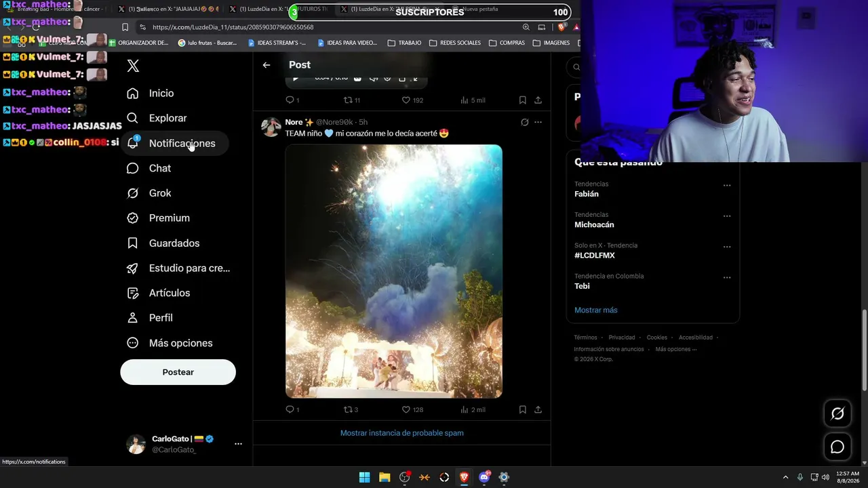
Task: View stats of Nore's post, 2 mil
Action: pos(473,409)
